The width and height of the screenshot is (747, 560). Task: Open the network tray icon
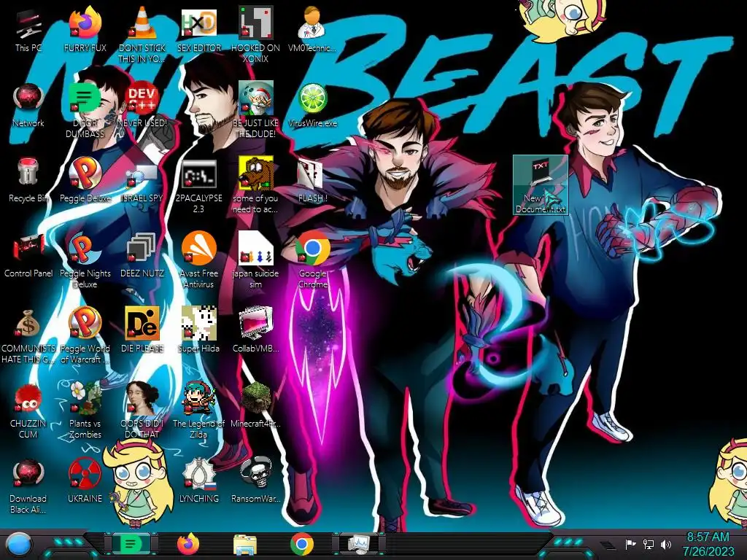pyautogui.click(x=648, y=544)
